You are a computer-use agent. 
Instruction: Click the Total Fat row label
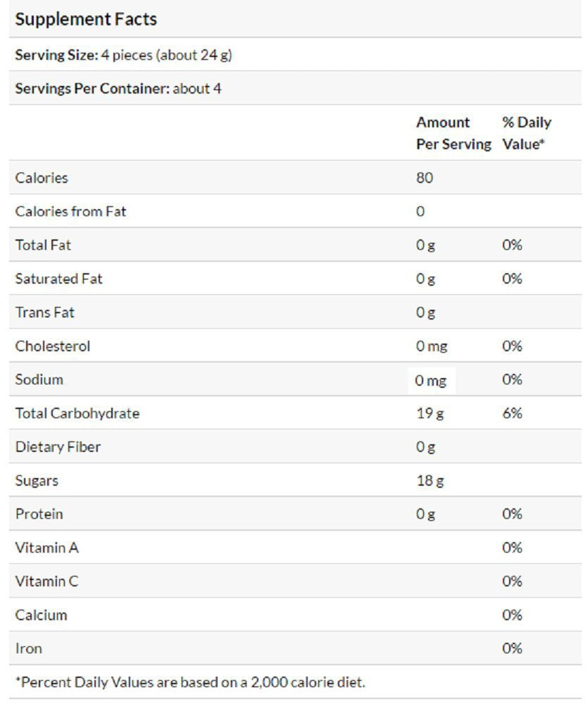[43, 245]
